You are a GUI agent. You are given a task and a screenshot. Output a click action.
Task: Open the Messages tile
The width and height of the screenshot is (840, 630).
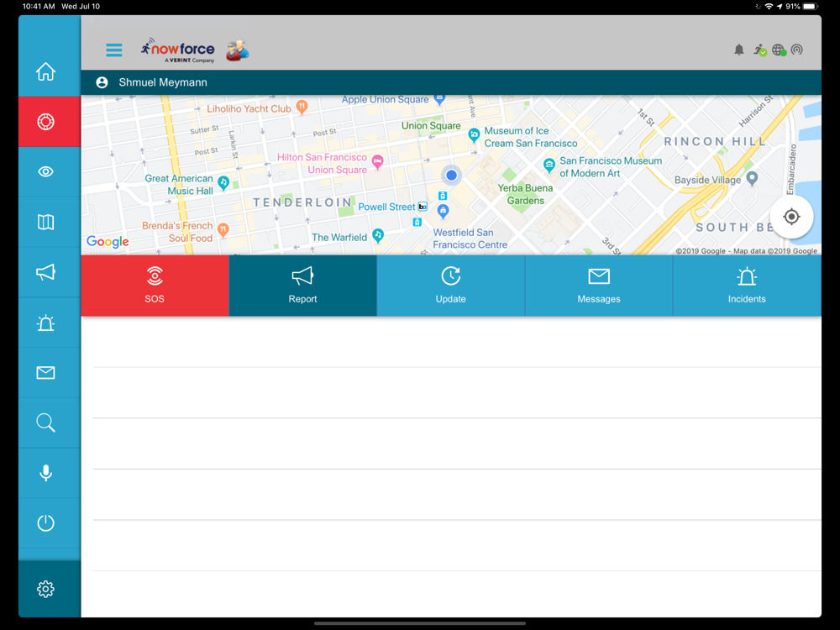coord(598,286)
